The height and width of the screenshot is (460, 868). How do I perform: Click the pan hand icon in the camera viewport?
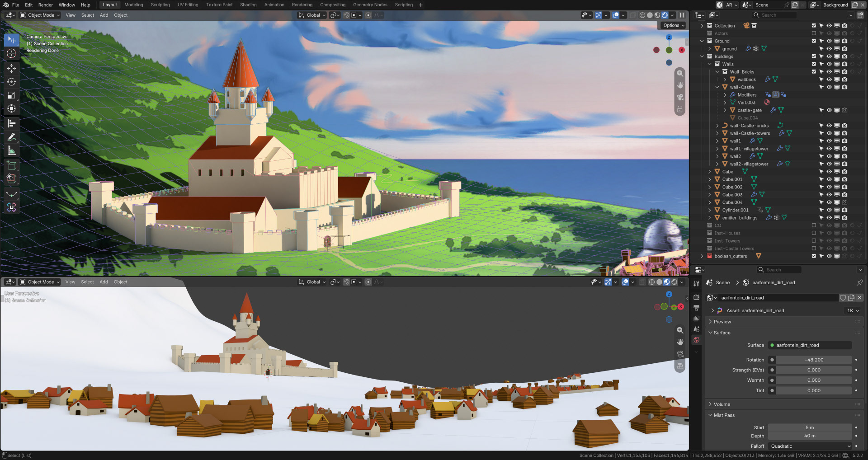coord(680,85)
